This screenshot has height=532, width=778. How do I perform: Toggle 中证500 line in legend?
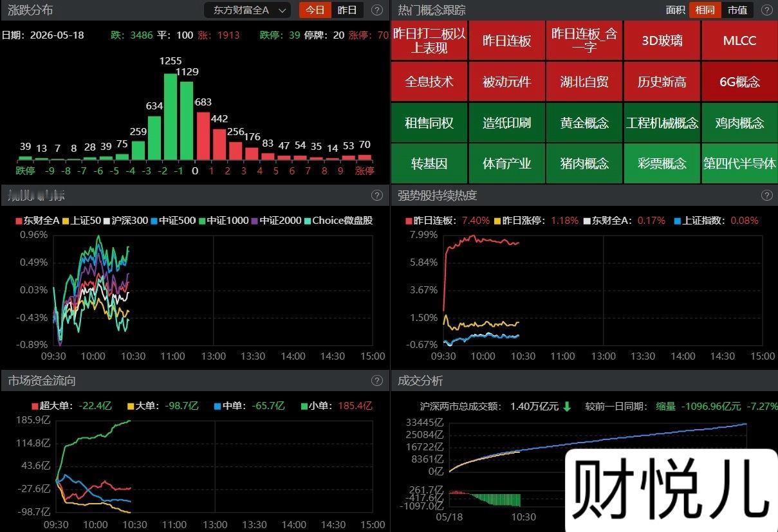(x=173, y=221)
